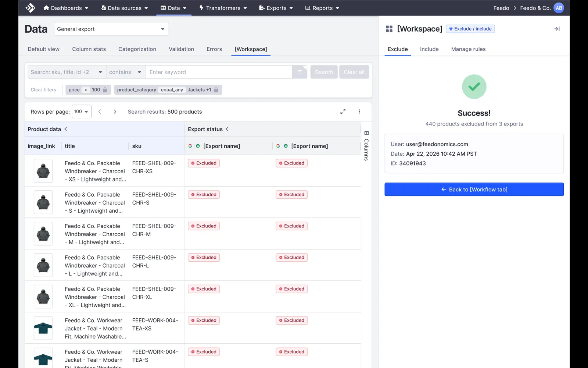
Task: Open the Transformers menu
Action: click(223, 8)
